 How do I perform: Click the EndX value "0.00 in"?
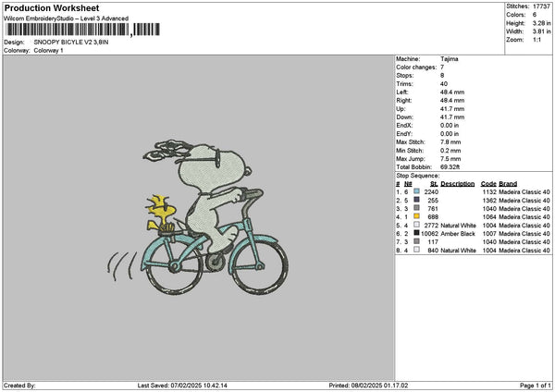(x=450, y=126)
